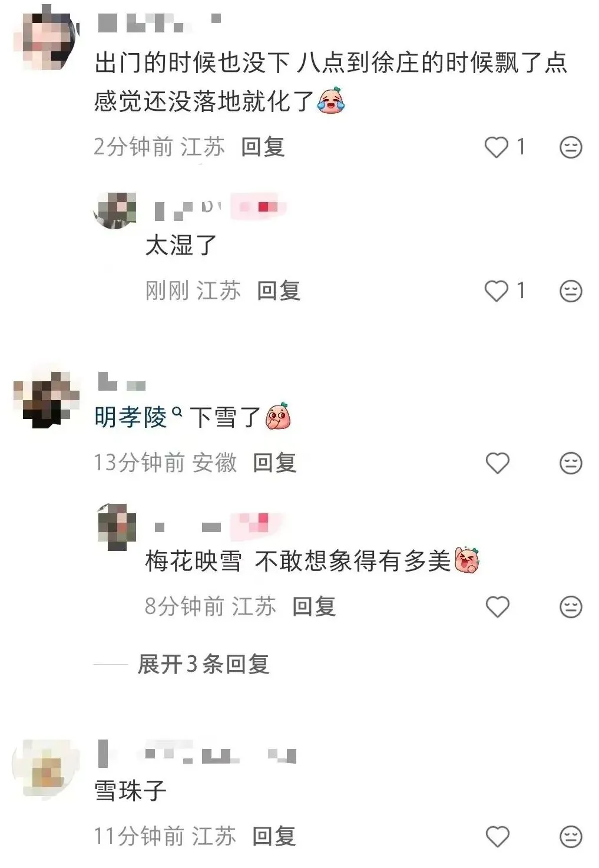
Task: Reply to the 13分钟前 安徽 comment
Action: pyautogui.click(x=274, y=463)
